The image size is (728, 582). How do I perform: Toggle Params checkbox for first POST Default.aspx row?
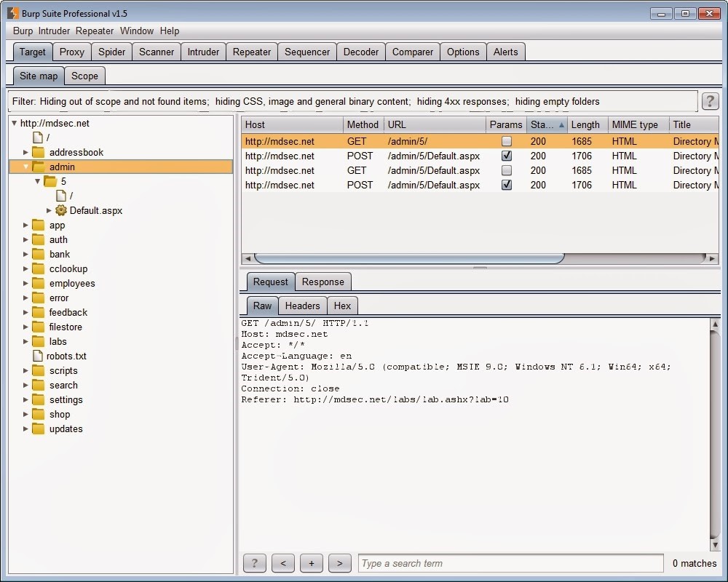(x=507, y=156)
